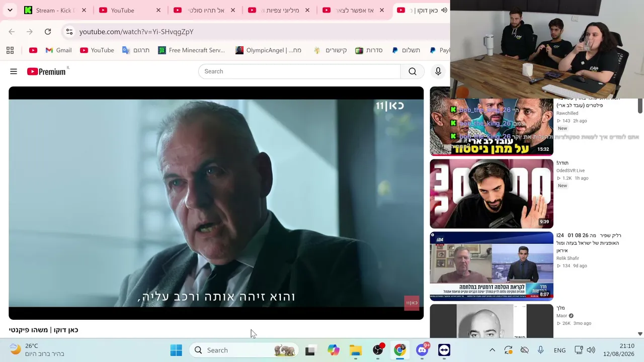Open the ENG language switcher
The width and height of the screenshot is (644, 362).
(x=559, y=350)
